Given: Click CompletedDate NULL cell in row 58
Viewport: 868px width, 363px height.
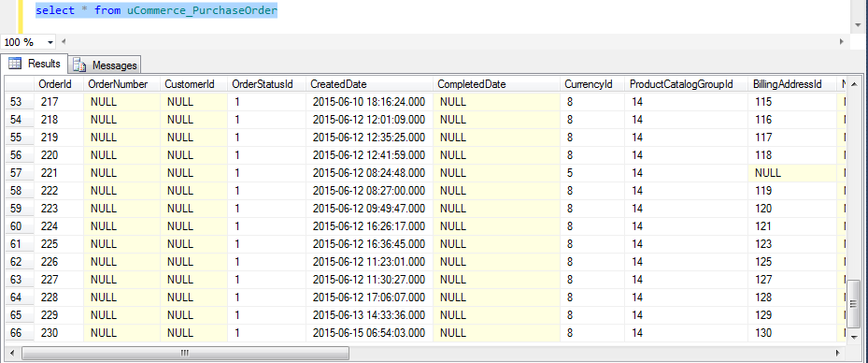Looking at the screenshot, I should [496, 191].
